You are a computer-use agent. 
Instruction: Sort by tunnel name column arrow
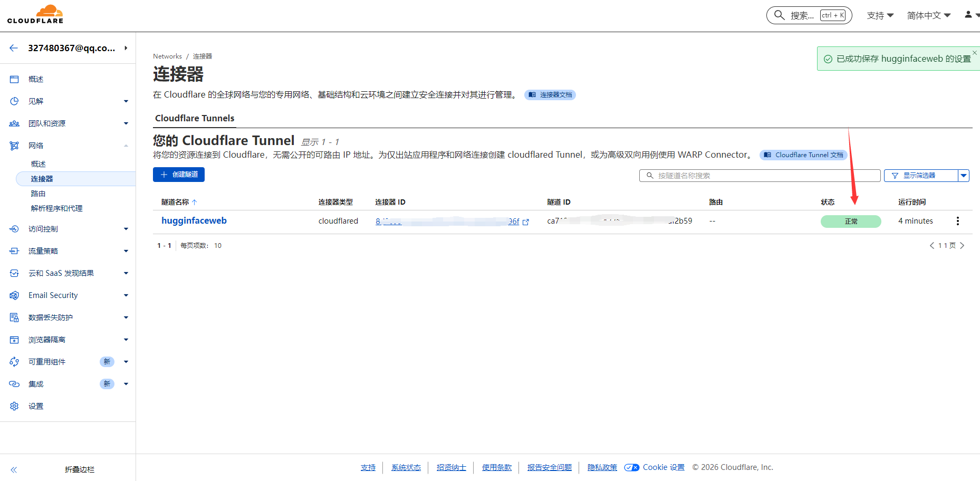[195, 202]
